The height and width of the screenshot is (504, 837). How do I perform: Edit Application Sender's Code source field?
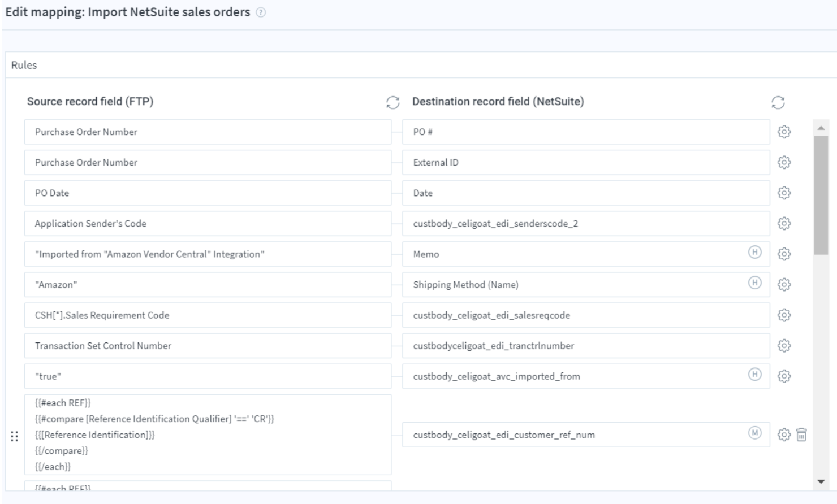[208, 223]
